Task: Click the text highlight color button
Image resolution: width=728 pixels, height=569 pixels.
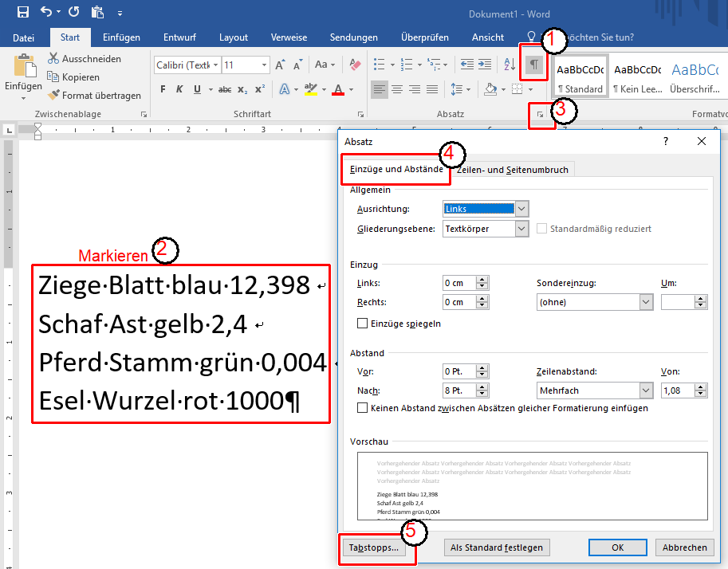Action: point(311,89)
